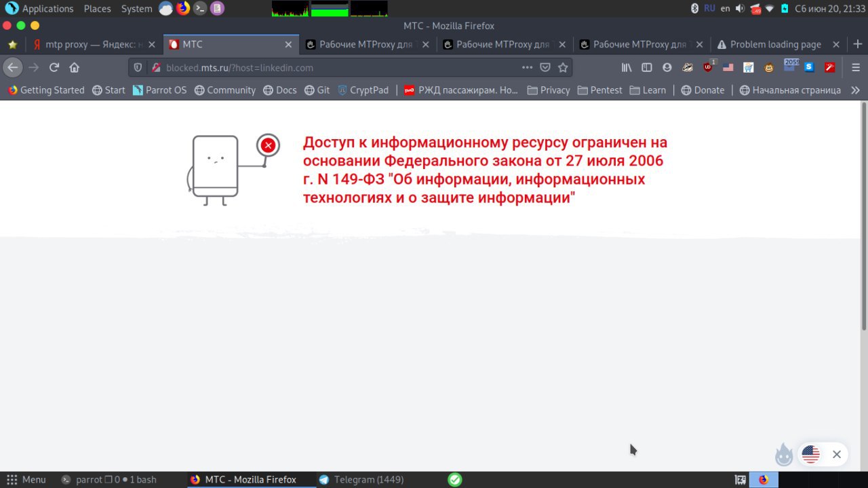The image size is (868, 488).
Task: Open uBlock Origin extension icon
Action: pyautogui.click(x=708, y=67)
